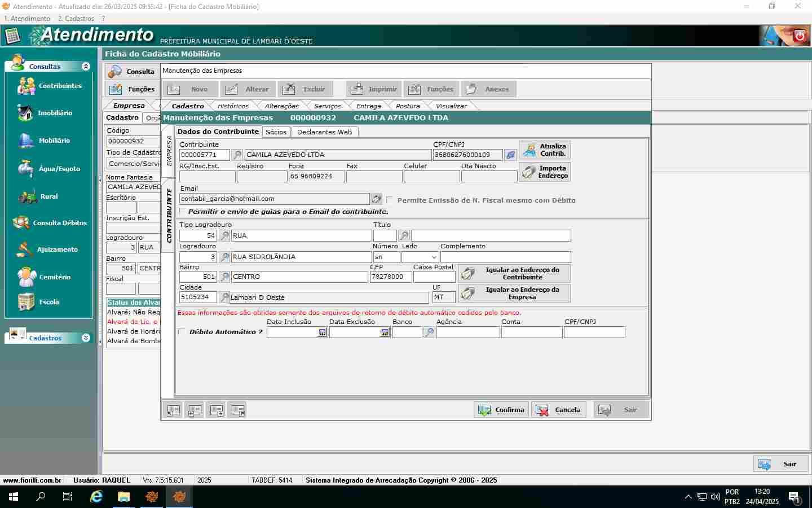Click the email icon beside the Email field
The height and width of the screenshot is (508, 812).
coord(376,199)
